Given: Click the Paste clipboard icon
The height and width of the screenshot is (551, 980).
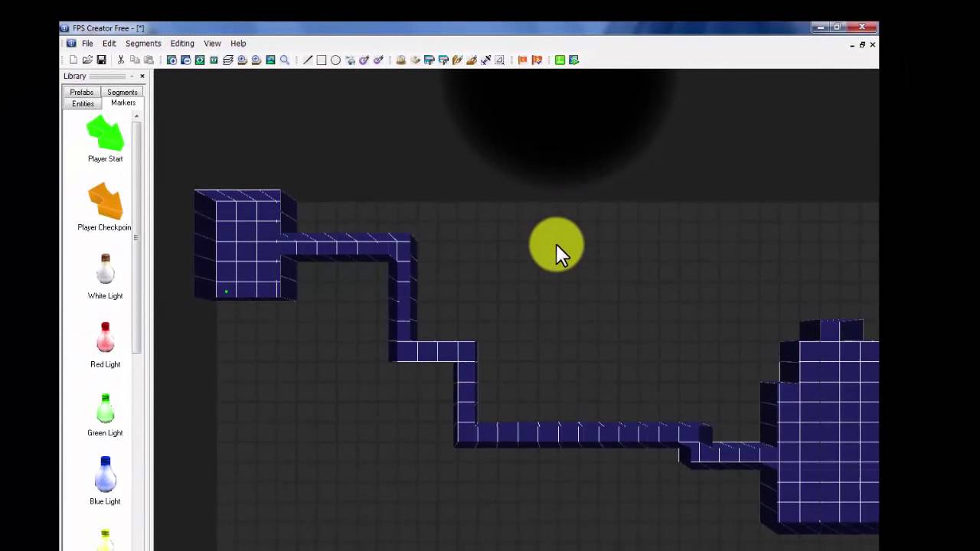Looking at the screenshot, I should tap(149, 60).
